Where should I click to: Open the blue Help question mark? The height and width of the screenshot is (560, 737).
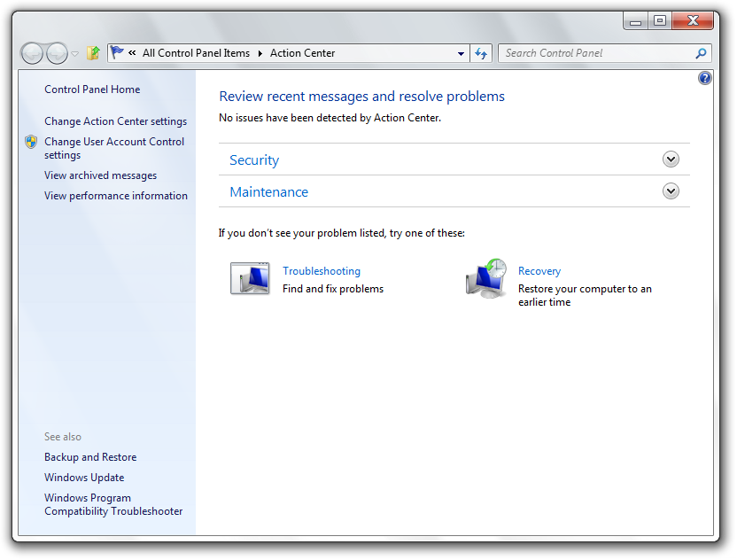[x=704, y=78]
